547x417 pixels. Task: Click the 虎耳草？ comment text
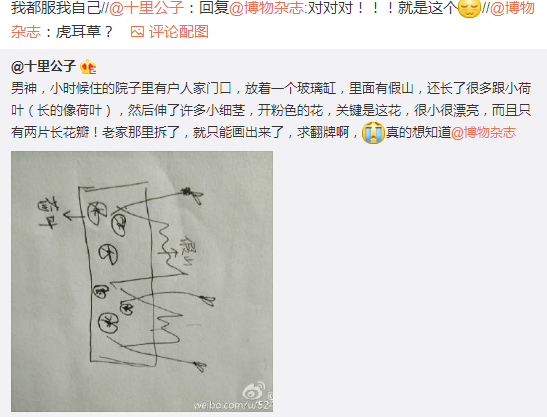(x=84, y=32)
